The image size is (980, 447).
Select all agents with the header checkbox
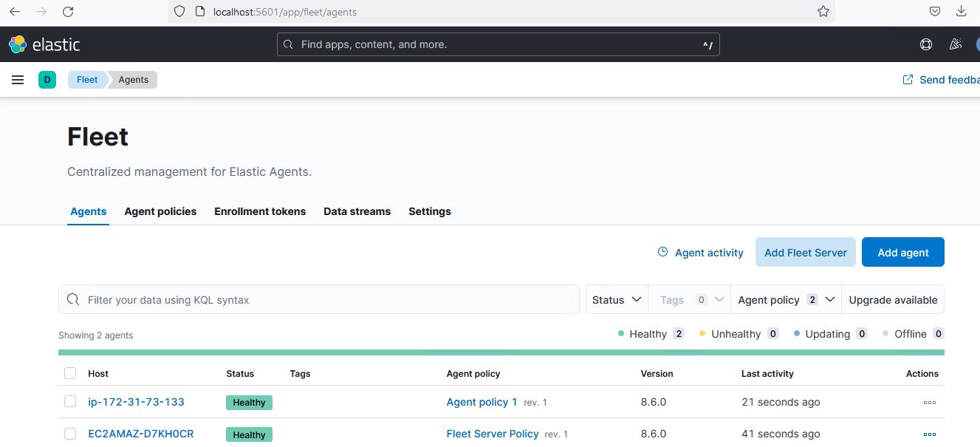pos(70,373)
